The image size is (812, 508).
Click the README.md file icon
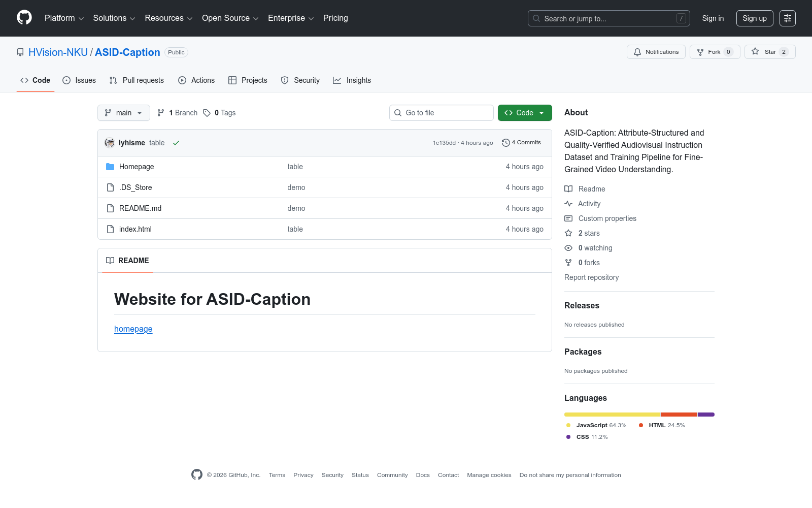[x=110, y=208]
